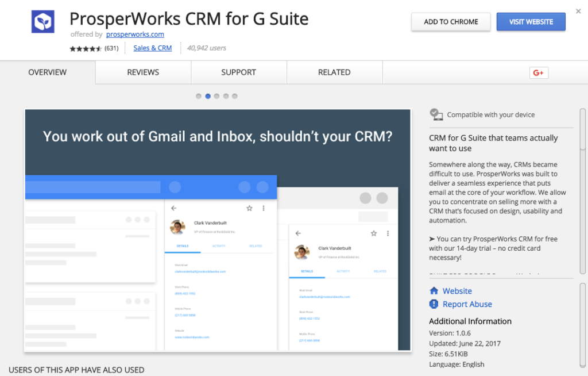Open the prosperworks.com link
This screenshot has height=376, width=588.
tap(135, 34)
